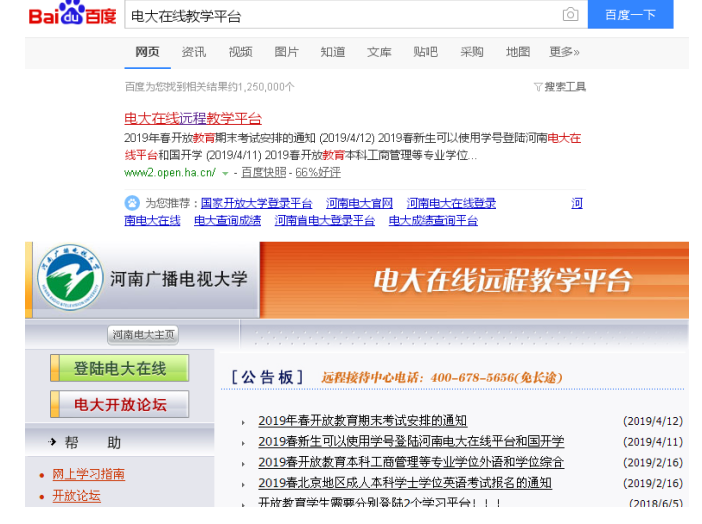The height and width of the screenshot is (524, 702).
Task: Open 百度快照 cached snapshot
Action: [x=263, y=172]
